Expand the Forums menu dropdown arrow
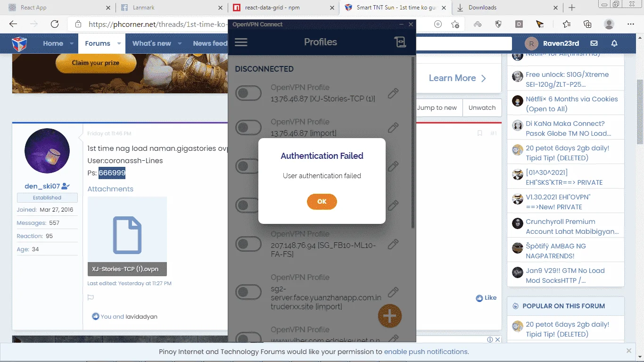 click(119, 43)
